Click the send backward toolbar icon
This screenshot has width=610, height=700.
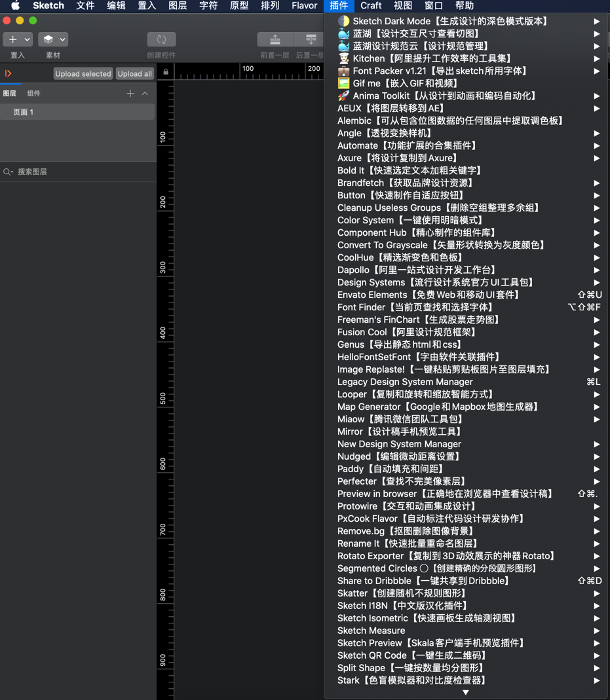(310, 39)
